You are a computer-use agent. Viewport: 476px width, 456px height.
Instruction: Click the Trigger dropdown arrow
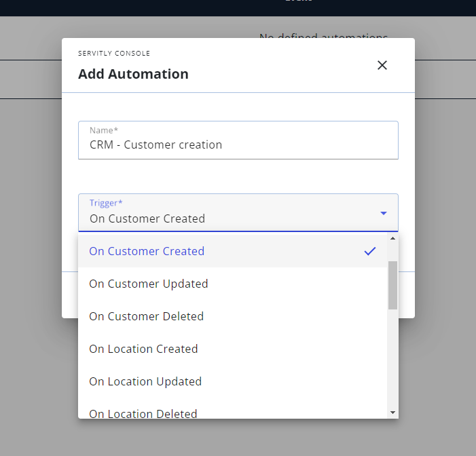pos(384,213)
